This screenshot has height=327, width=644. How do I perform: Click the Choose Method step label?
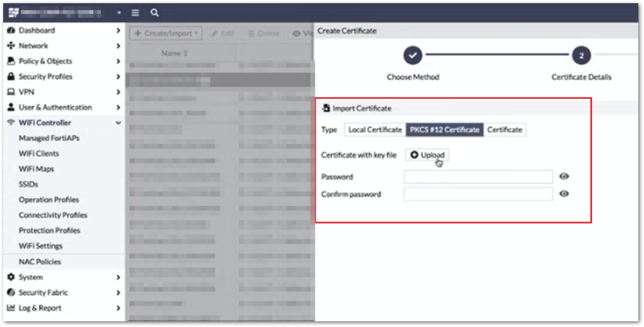(413, 77)
